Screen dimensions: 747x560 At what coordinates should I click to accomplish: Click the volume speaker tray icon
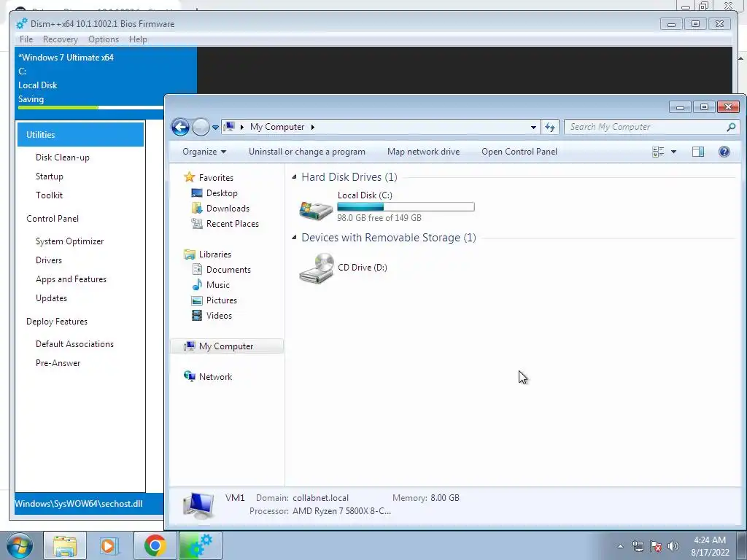tap(673, 546)
